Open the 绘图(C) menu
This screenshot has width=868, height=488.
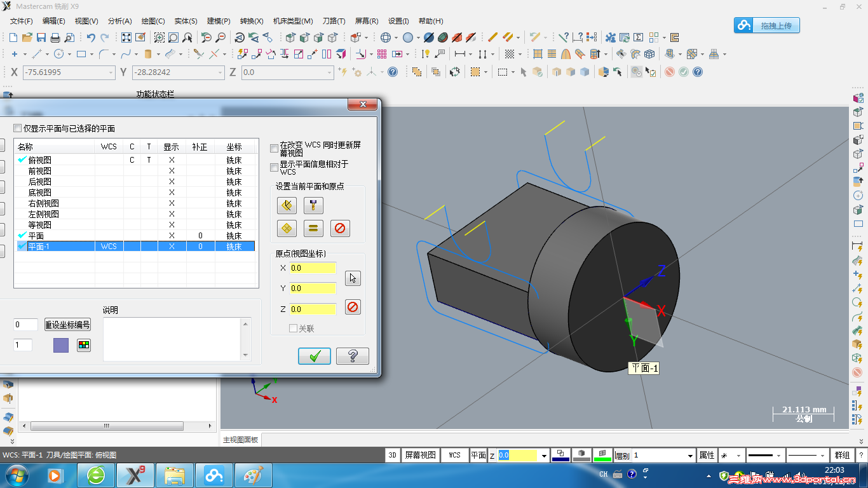(x=152, y=21)
